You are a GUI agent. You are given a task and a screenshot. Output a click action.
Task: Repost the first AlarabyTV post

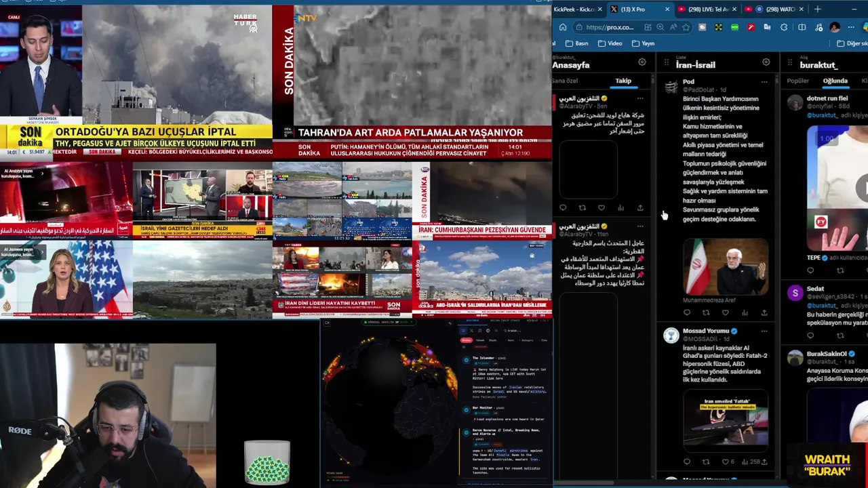(582, 207)
